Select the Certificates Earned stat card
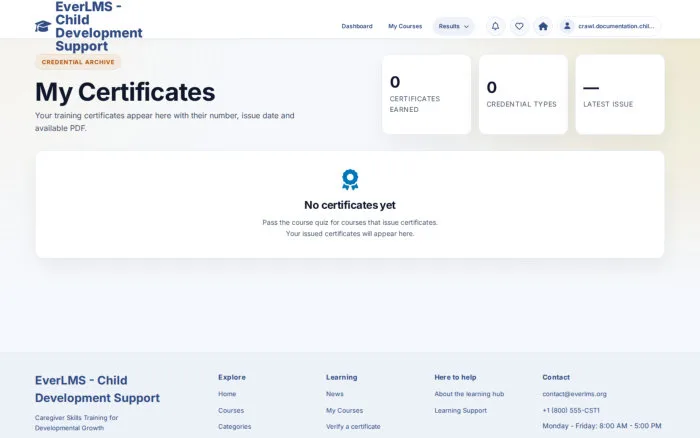700x438 pixels. [x=426, y=94]
